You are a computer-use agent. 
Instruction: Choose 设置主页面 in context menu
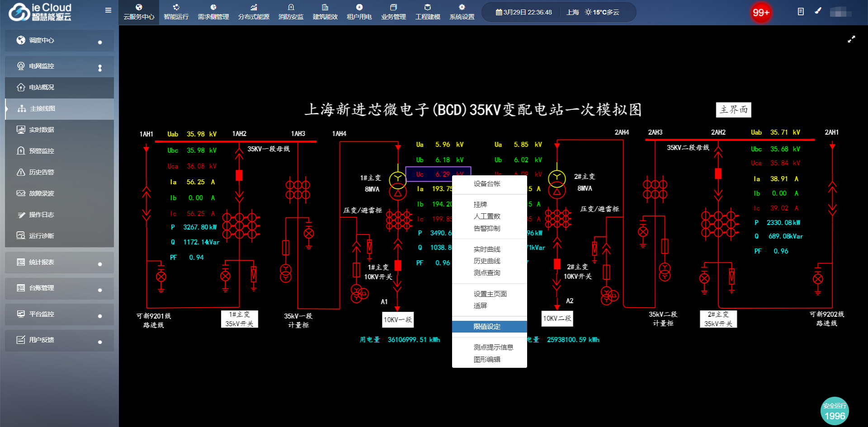coord(489,294)
